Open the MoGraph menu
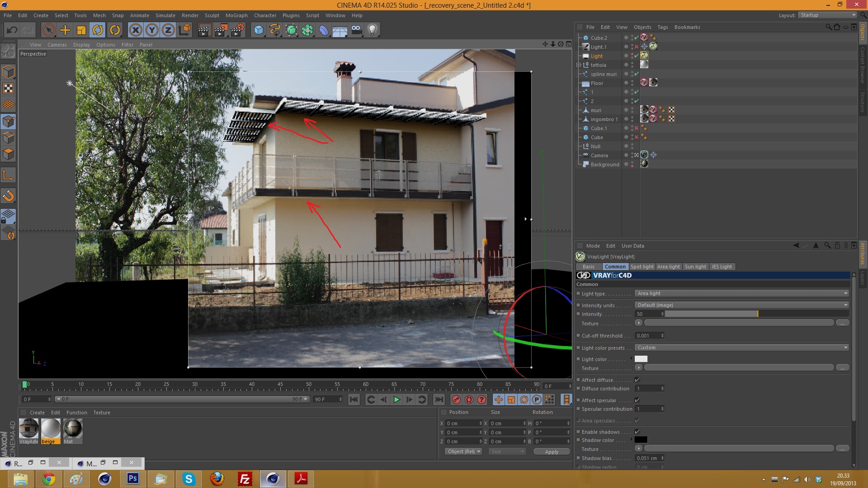Screen dimensions: 868x488 pyautogui.click(x=236, y=15)
